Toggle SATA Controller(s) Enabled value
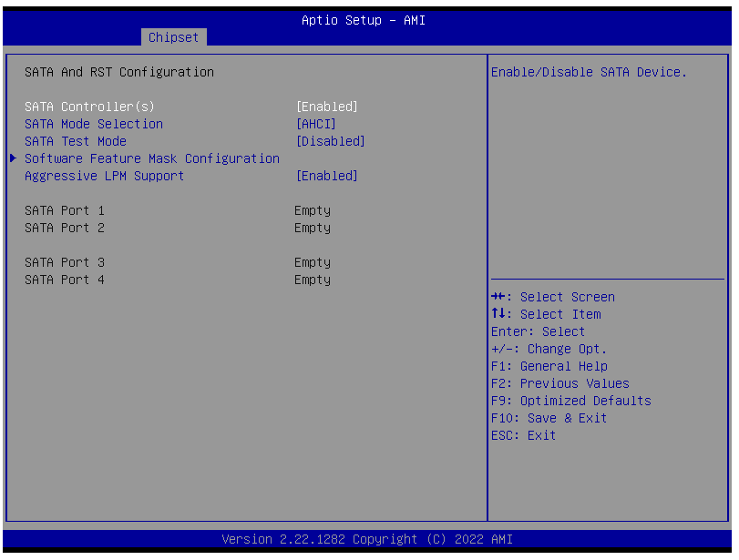739x560 pixels. coord(327,107)
